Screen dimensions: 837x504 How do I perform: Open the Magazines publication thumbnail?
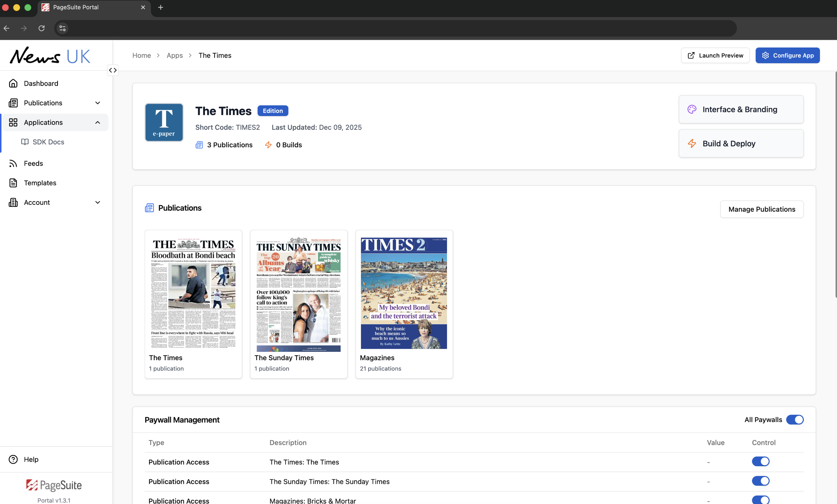[403, 293]
